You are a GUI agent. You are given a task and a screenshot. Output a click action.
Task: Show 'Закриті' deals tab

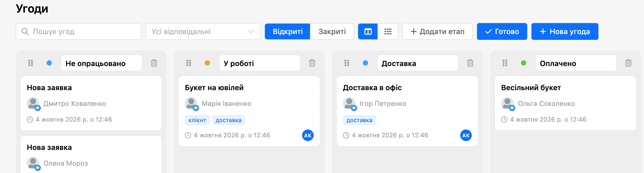pos(332,31)
